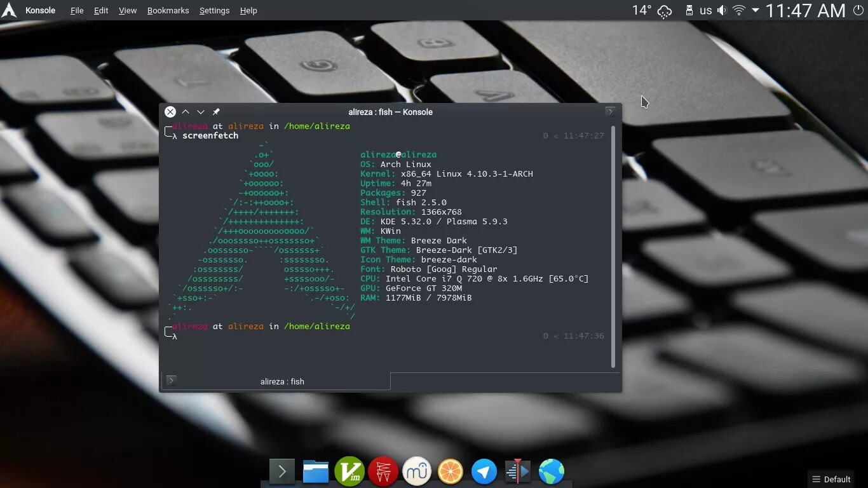Click the 'us' keyboard layout indicator

coord(706,10)
